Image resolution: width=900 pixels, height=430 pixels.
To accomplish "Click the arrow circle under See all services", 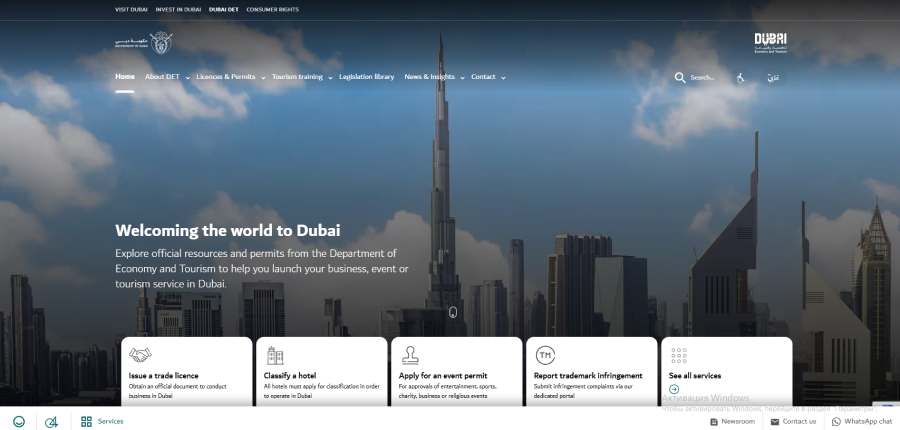I will coord(674,389).
